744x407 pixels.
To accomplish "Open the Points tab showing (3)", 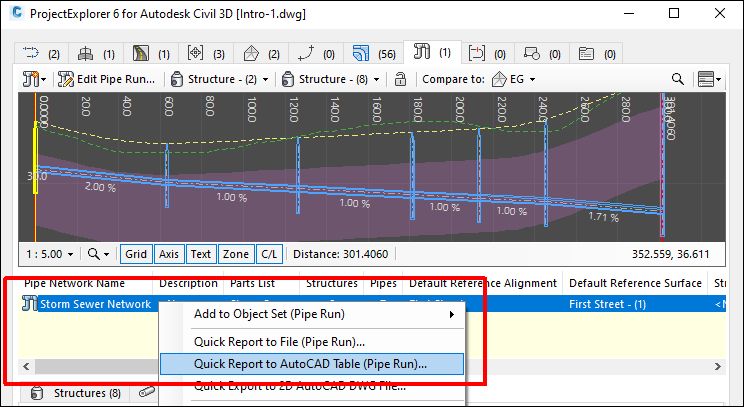I will 206,54.
